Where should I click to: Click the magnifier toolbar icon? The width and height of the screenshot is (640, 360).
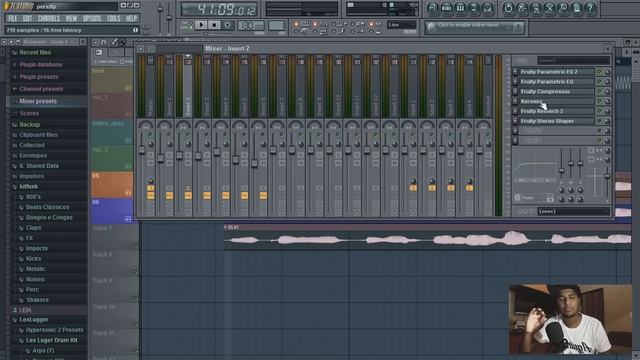point(563,8)
